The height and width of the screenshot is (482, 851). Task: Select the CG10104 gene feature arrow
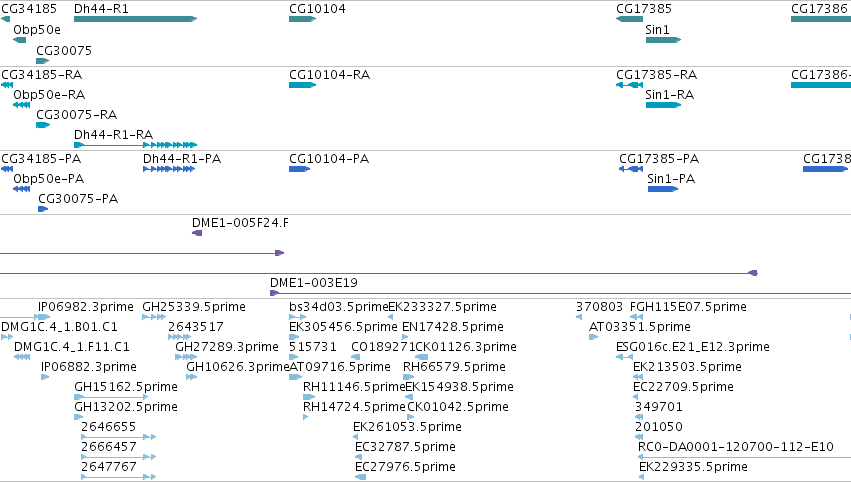[302, 19]
